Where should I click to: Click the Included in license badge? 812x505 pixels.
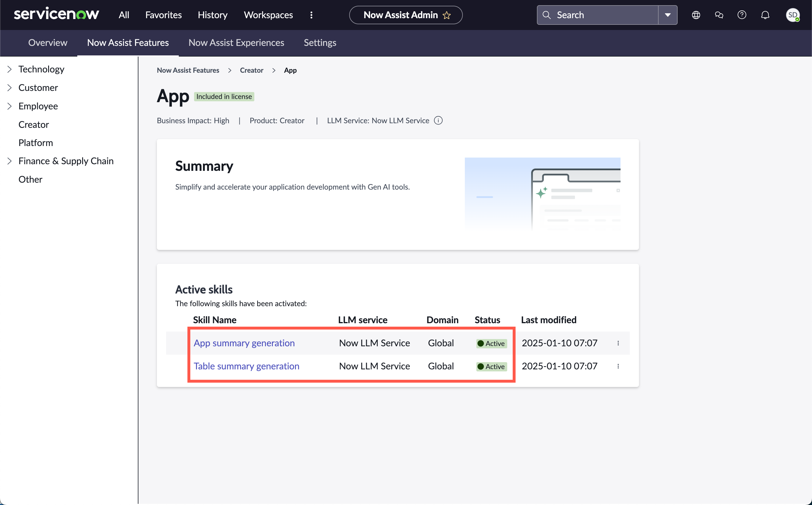click(224, 96)
